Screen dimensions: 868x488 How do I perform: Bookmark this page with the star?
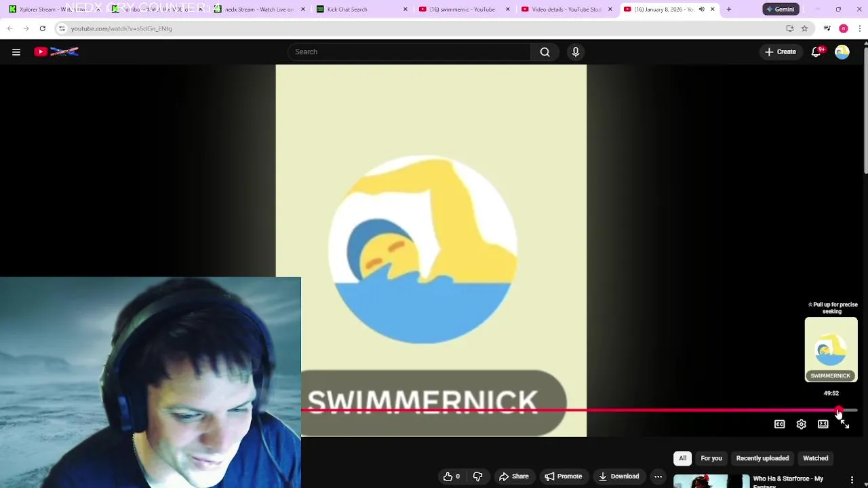pos(804,28)
